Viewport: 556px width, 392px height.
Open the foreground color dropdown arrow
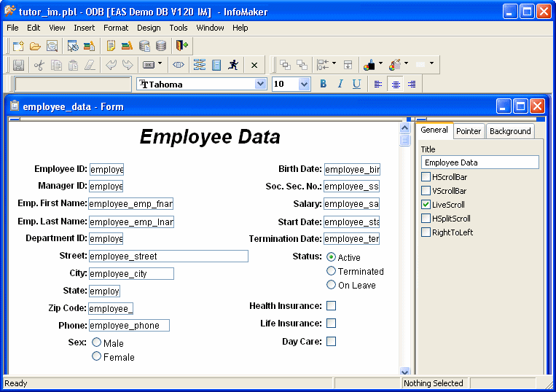(380, 63)
